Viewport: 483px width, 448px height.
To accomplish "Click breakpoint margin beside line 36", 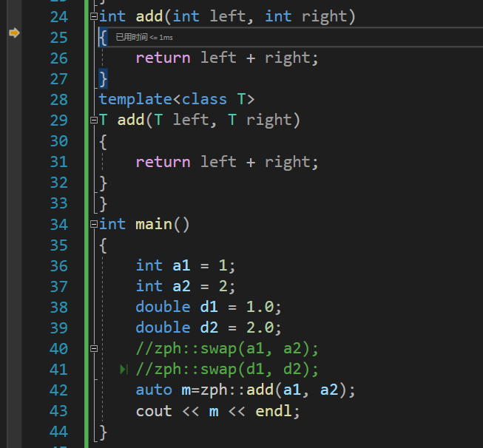I will point(14,265).
